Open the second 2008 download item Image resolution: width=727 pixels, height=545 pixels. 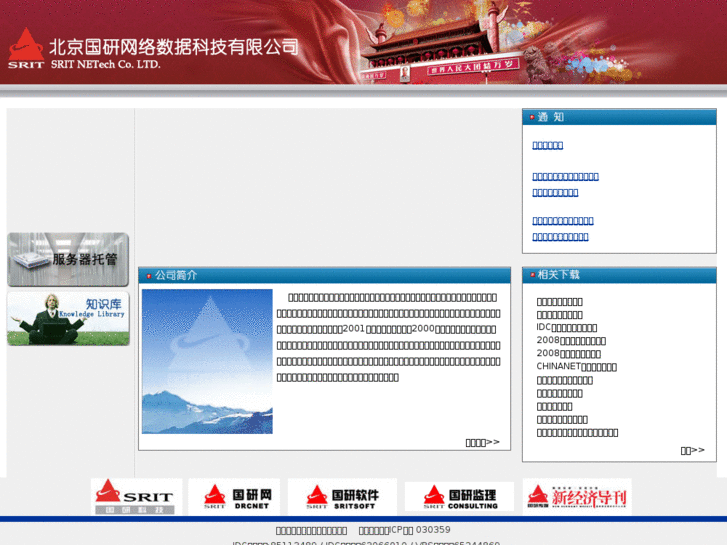click(568, 353)
